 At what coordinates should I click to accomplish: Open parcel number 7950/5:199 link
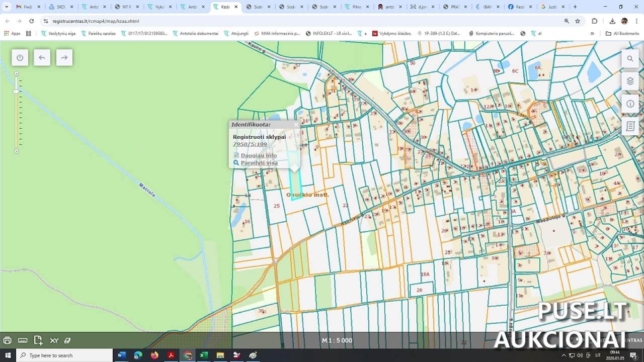(250, 144)
